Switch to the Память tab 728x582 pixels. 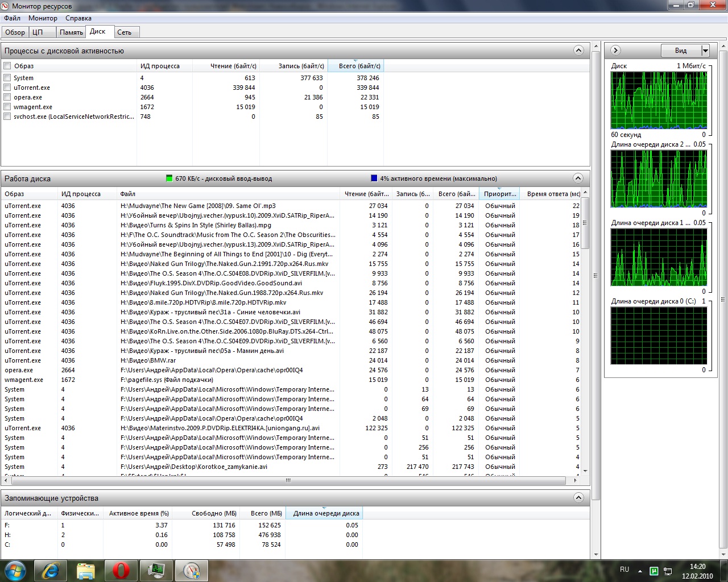(x=71, y=32)
